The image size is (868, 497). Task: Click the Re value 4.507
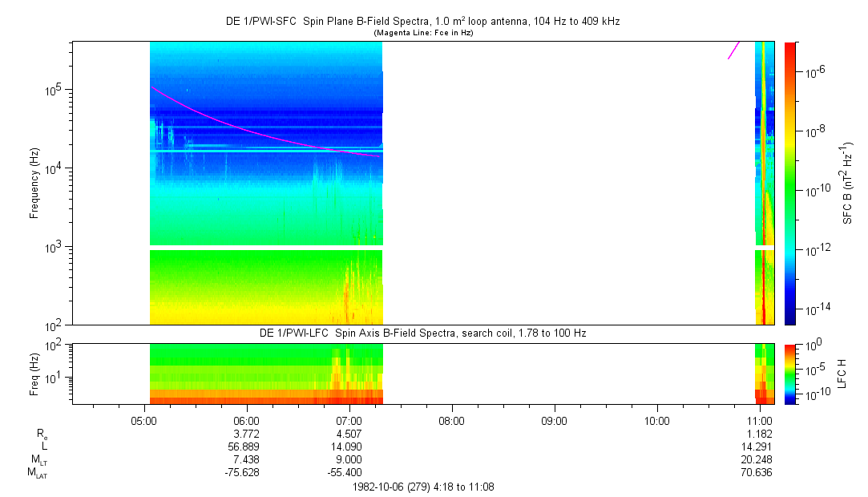[349, 434]
